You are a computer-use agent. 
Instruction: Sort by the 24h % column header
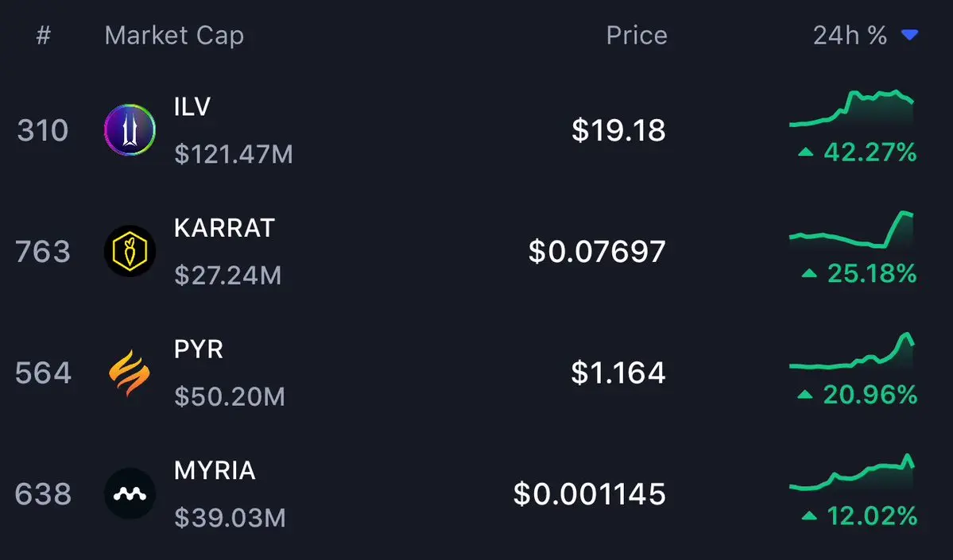point(850,35)
